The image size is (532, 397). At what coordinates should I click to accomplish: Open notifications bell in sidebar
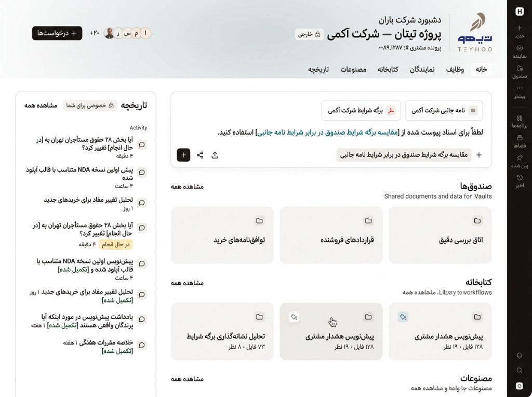(x=520, y=355)
